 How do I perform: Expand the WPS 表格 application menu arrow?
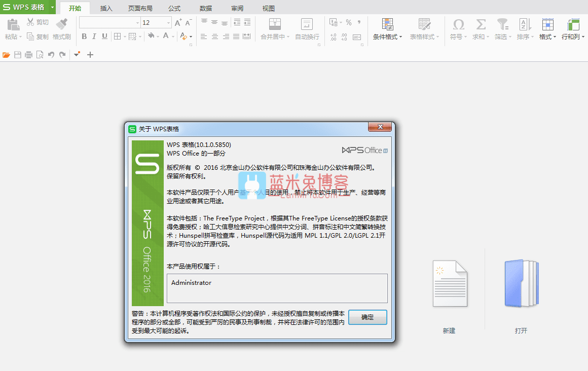pos(53,7)
